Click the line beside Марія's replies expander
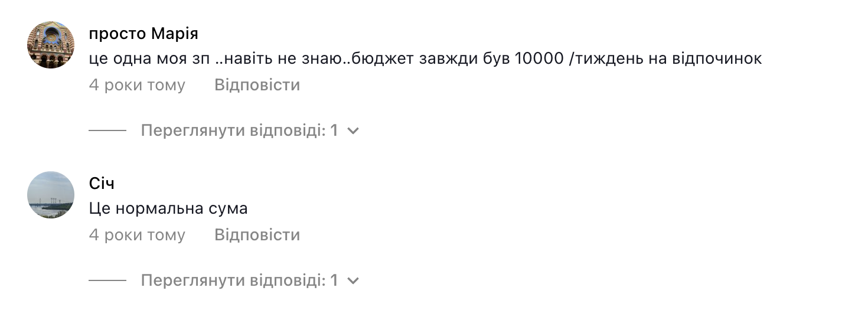Viewport: 868px width, 320px height. 107,130
